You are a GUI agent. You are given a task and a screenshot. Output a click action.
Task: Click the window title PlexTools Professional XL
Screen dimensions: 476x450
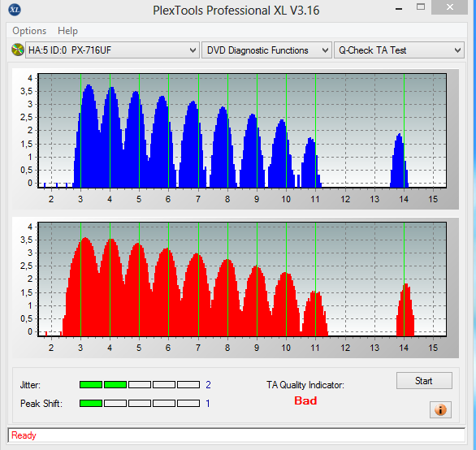point(236,11)
